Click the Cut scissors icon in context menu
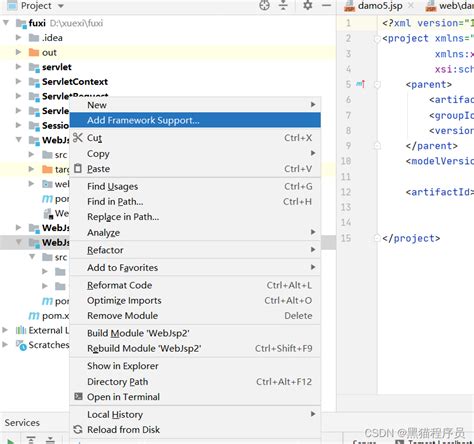474x444 pixels. point(78,137)
